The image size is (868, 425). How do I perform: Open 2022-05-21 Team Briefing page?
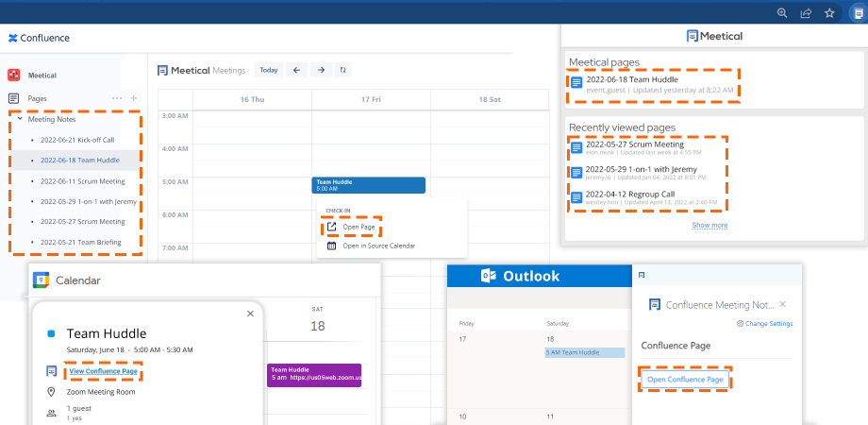pos(81,242)
